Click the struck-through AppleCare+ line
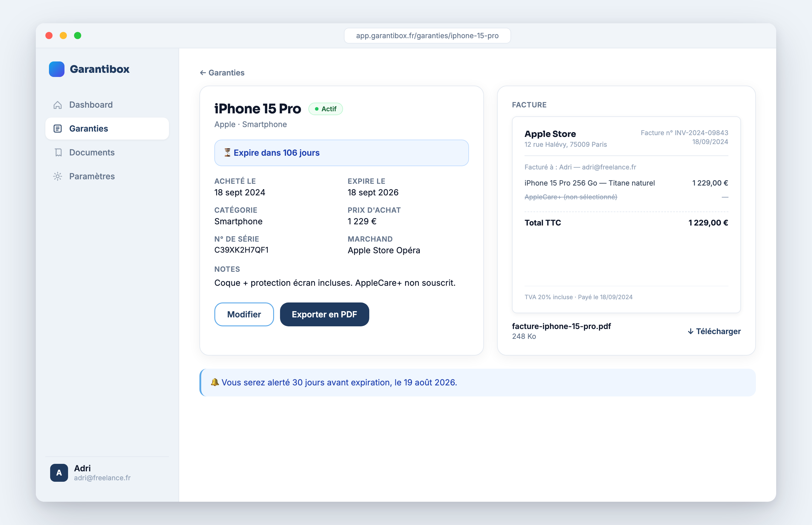The height and width of the screenshot is (525, 812). pyautogui.click(x=571, y=197)
